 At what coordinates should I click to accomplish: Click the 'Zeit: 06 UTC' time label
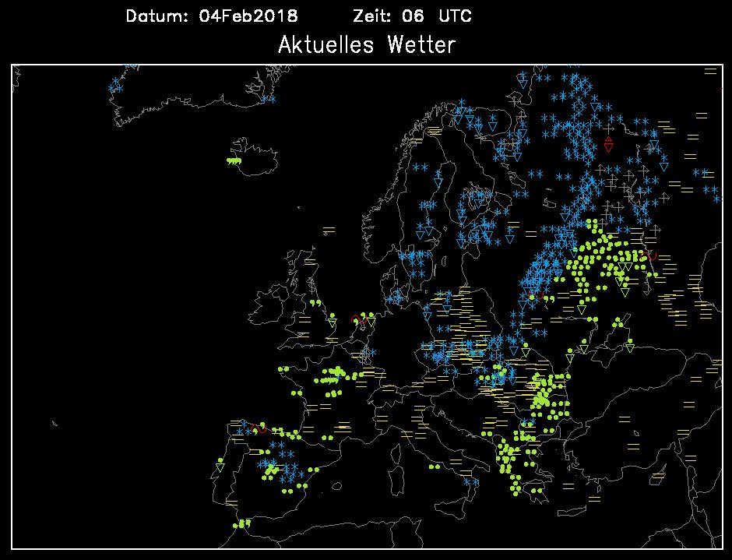click(412, 16)
